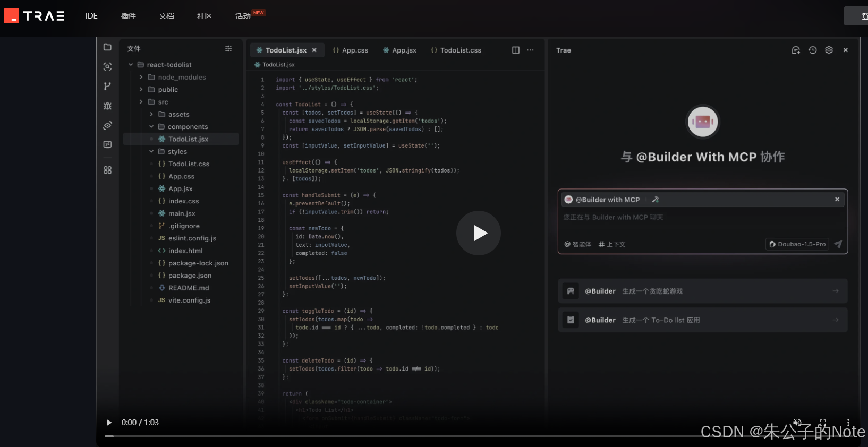This screenshot has height=447, width=868.
Task: Click the Trae logo
Action: 35,16
